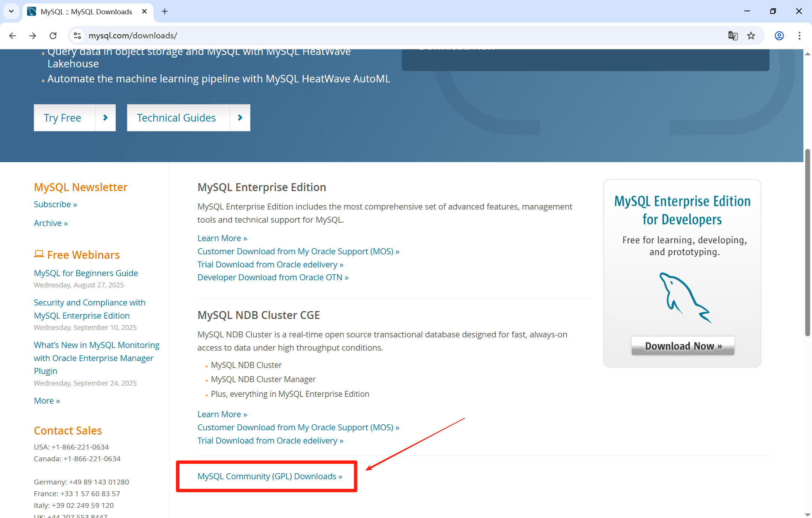Image resolution: width=812 pixels, height=518 pixels.
Task: Open the tab search dropdown arrow
Action: (x=11, y=11)
